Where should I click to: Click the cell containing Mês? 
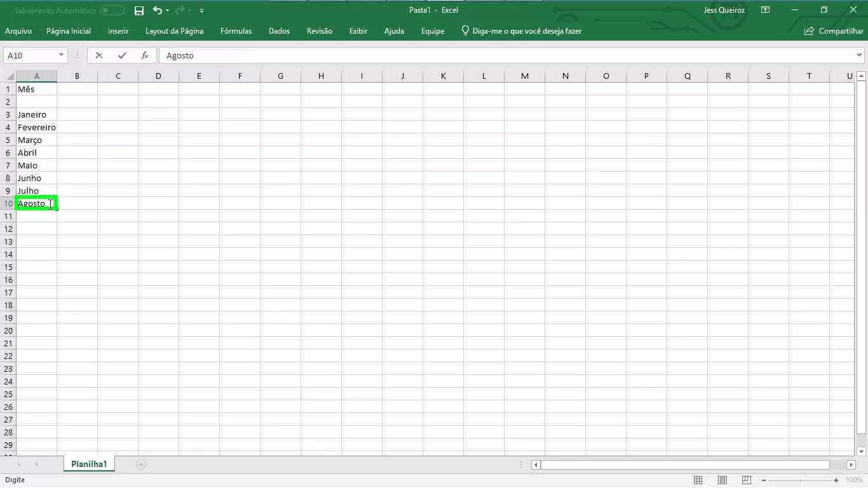click(x=36, y=89)
